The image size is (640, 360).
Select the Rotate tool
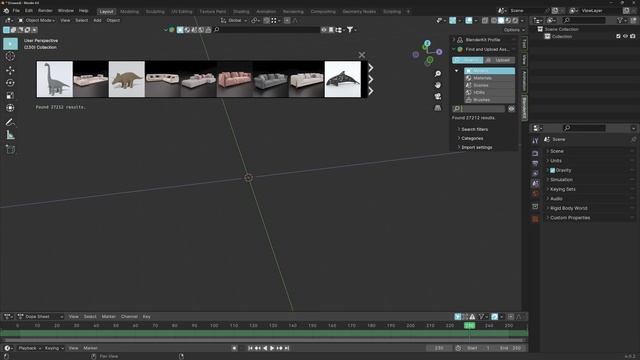[10, 83]
